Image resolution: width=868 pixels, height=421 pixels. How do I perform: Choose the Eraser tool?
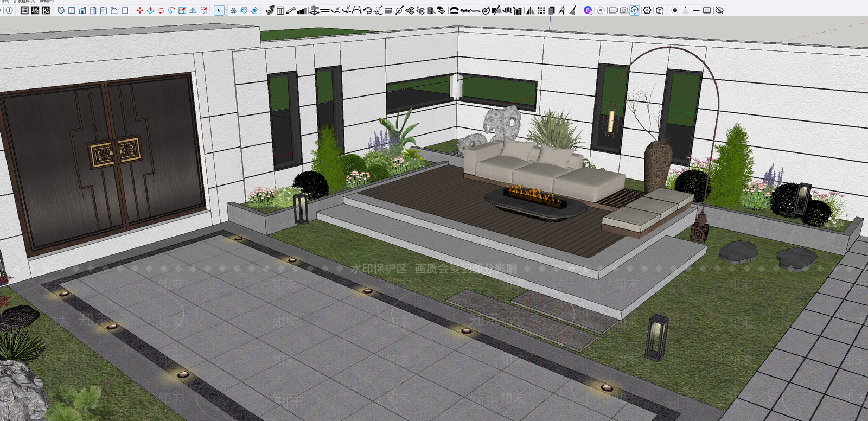pyautogui.click(x=254, y=10)
